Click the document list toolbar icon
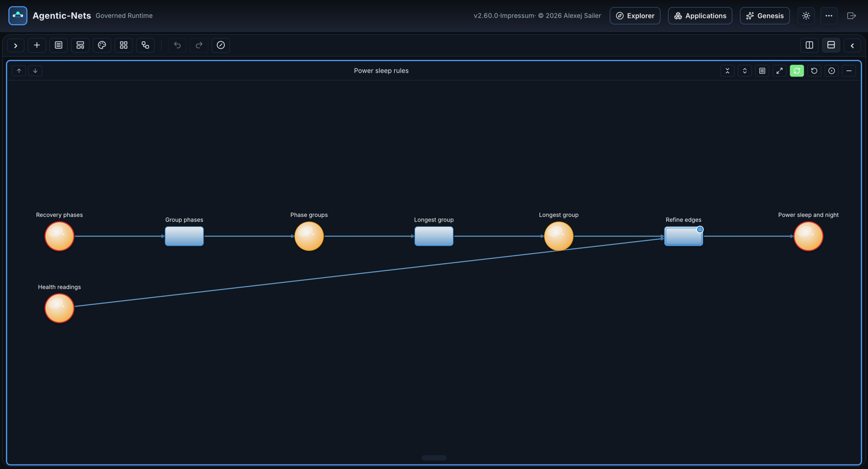 [59, 45]
